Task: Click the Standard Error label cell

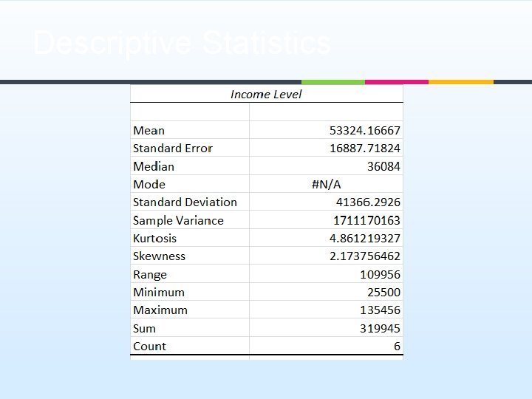Action: (x=173, y=149)
